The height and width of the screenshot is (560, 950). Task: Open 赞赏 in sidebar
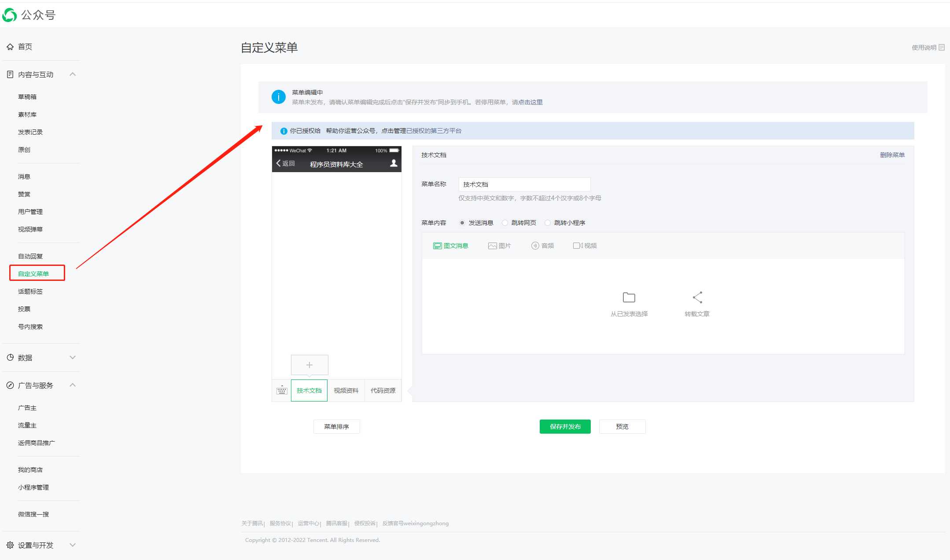24,194
